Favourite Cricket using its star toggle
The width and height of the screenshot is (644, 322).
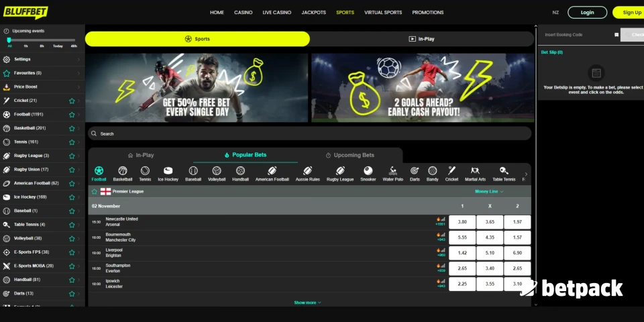[x=72, y=101]
